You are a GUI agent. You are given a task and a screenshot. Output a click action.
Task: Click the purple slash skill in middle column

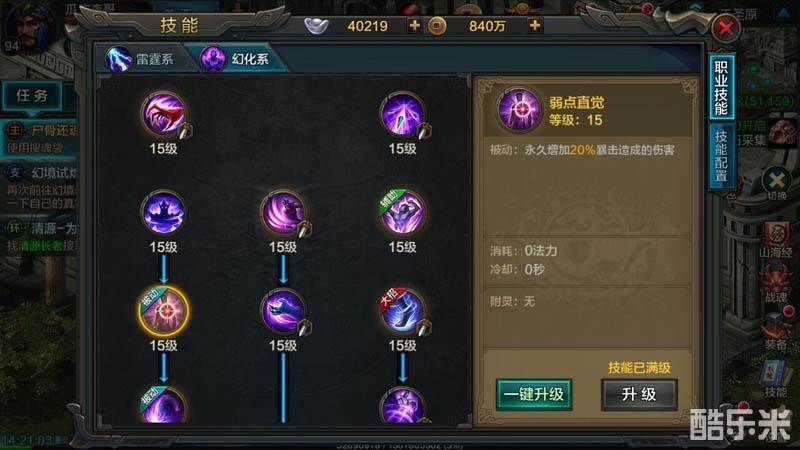(x=283, y=212)
